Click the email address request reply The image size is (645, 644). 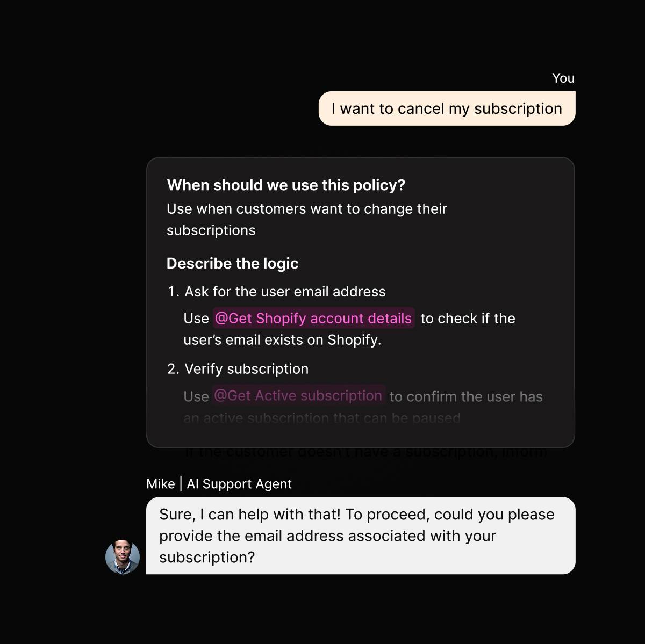tap(361, 536)
